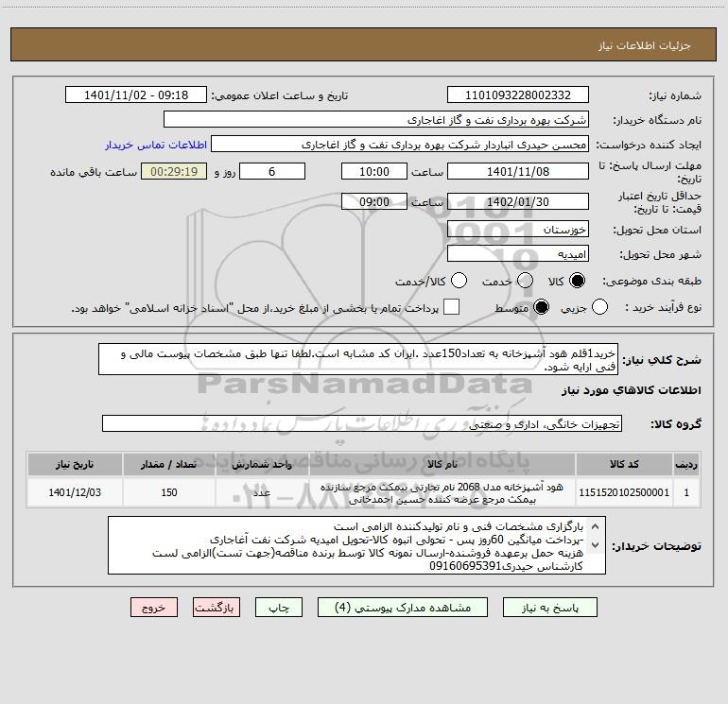
Task: Click the واحد شمارش column header
Action: tap(262, 465)
